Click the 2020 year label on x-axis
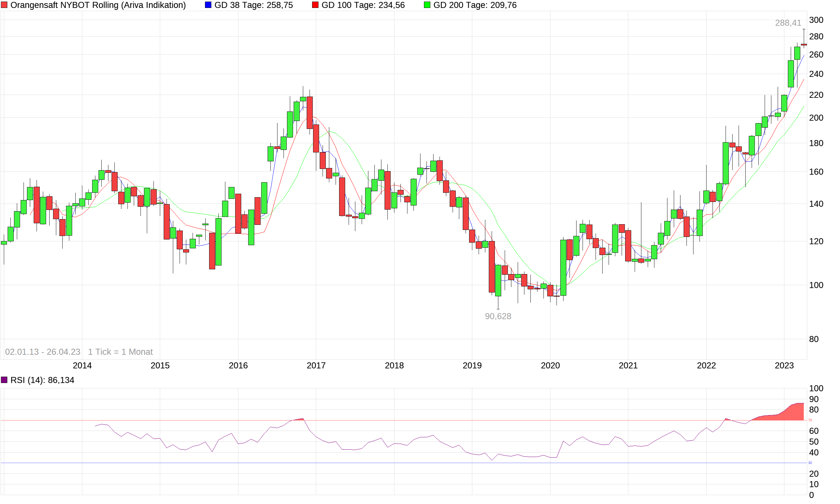The width and height of the screenshot is (840, 504). pyautogui.click(x=550, y=366)
